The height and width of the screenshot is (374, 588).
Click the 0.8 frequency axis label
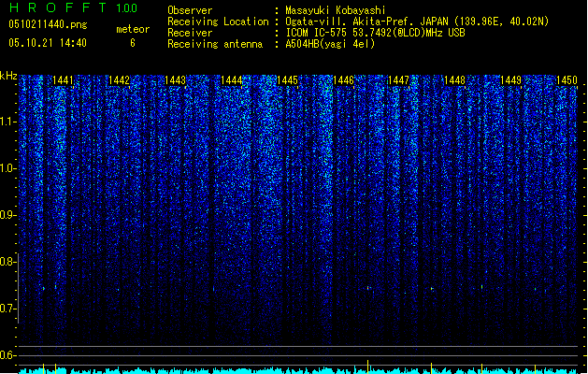point(7,262)
